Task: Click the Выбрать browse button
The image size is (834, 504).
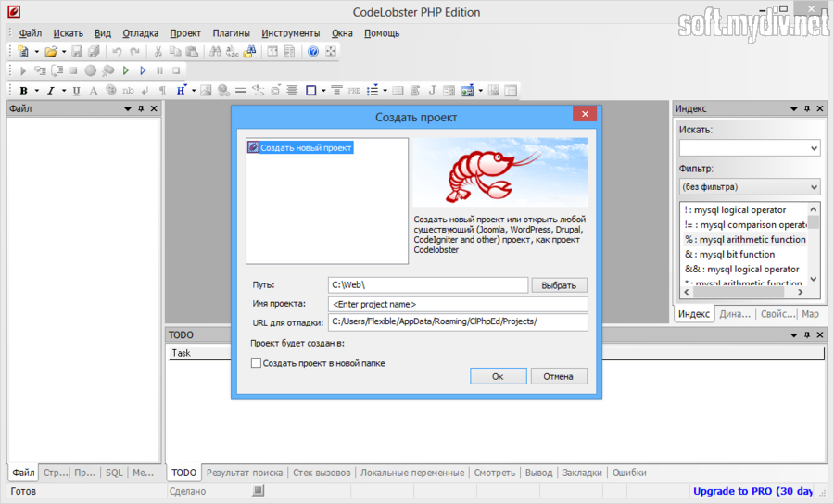Action: coord(559,285)
